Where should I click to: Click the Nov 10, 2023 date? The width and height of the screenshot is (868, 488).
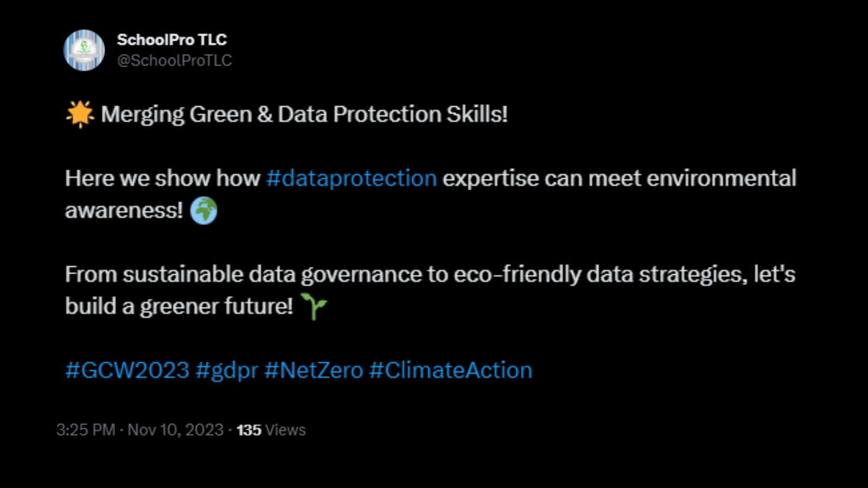click(x=175, y=430)
